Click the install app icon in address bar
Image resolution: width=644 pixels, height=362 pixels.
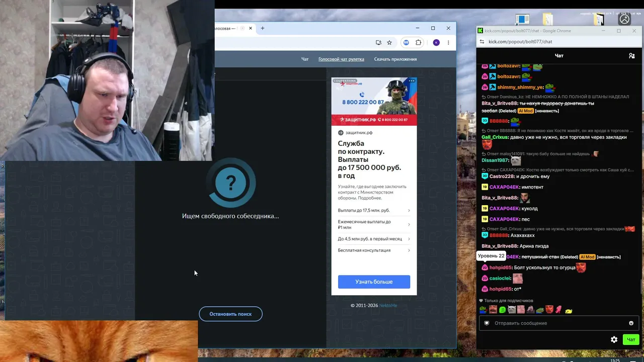tap(378, 43)
